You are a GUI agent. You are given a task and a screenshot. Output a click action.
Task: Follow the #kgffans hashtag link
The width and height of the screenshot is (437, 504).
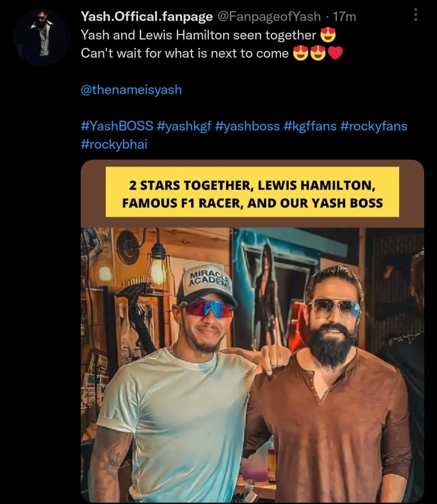click(x=310, y=126)
